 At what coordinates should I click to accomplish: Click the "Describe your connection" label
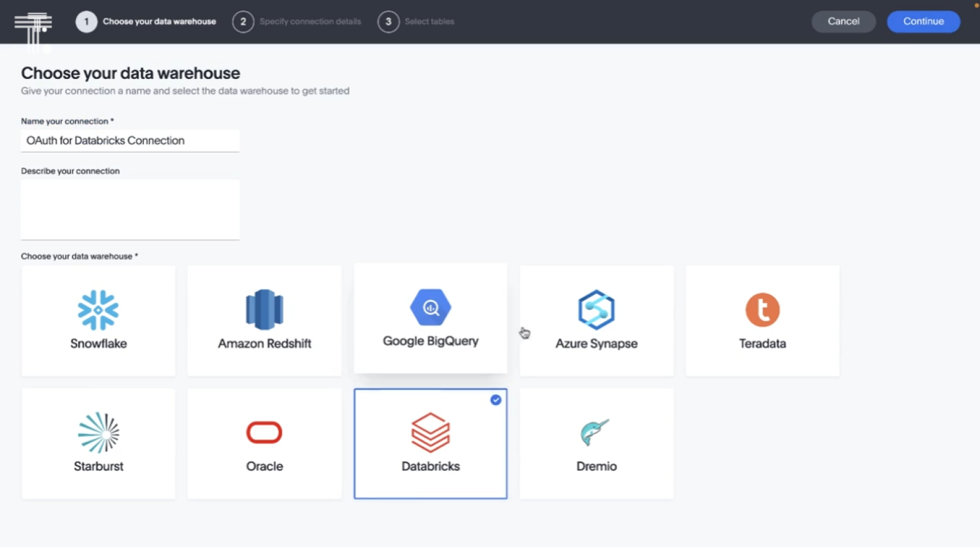[71, 171]
